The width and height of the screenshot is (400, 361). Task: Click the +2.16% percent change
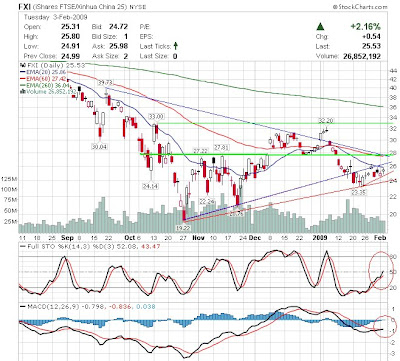[x=365, y=26]
